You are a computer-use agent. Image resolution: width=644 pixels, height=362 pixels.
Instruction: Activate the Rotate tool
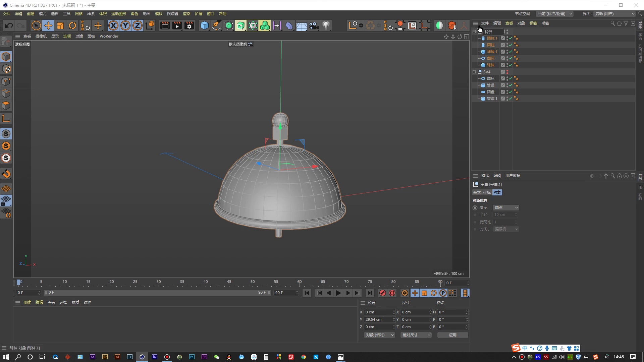[72, 25]
